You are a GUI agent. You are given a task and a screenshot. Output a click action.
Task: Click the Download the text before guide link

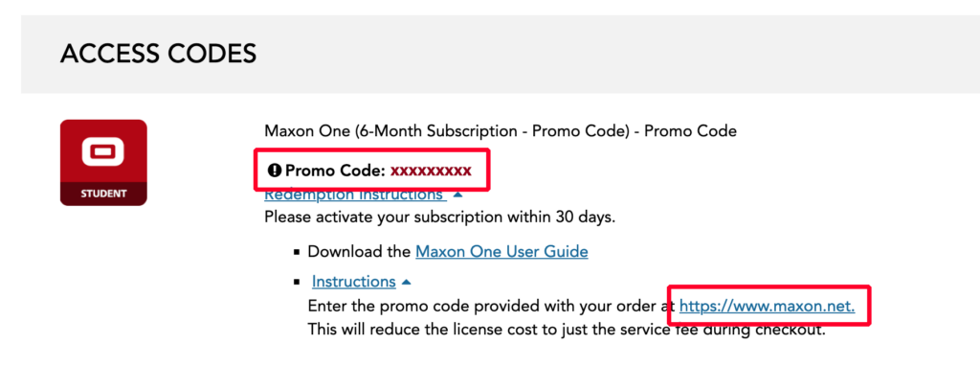pyautogui.click(x=360, y=252)
